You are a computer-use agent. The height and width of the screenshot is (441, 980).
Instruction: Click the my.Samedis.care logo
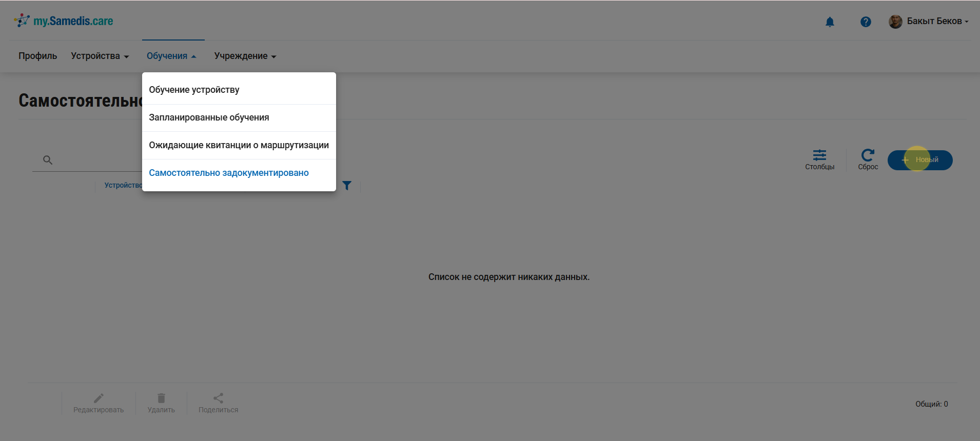click(64, 21)
